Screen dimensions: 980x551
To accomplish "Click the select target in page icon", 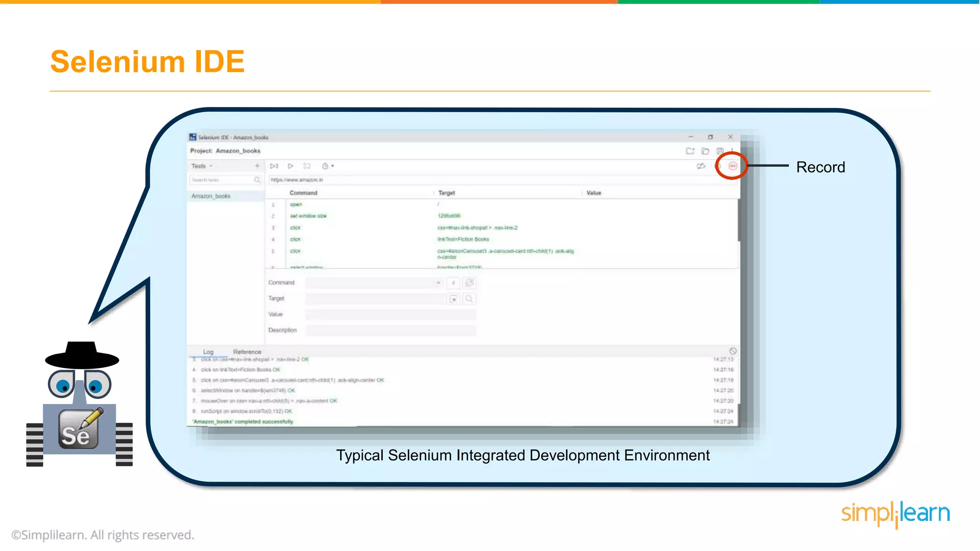I will point(453,299).
